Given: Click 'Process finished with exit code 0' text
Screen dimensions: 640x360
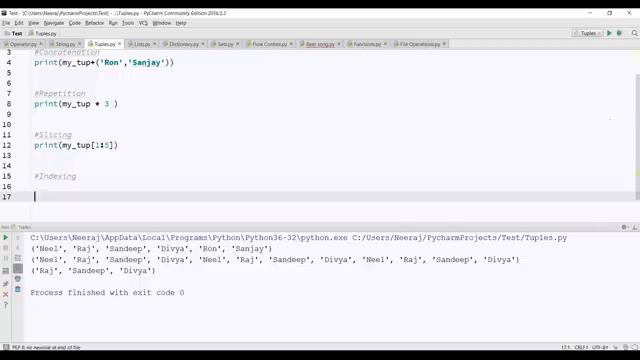Looking at the screenshot, I should tap(107, 293).
